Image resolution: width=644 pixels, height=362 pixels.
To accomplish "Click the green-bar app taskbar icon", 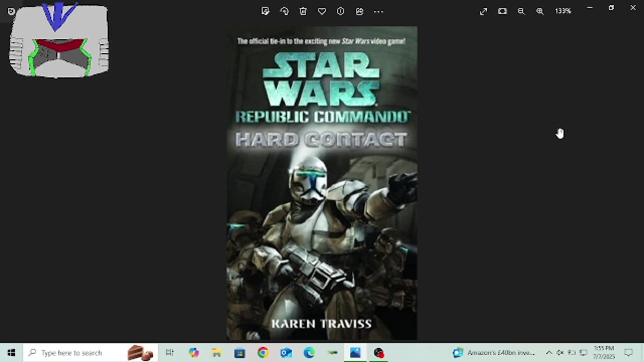I will tap(332, 353).
